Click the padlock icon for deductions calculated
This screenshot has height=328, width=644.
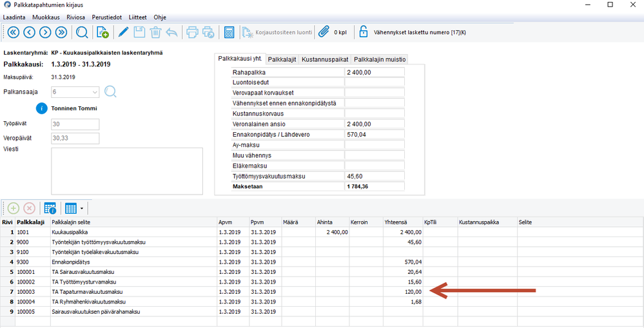click(364, 32)
